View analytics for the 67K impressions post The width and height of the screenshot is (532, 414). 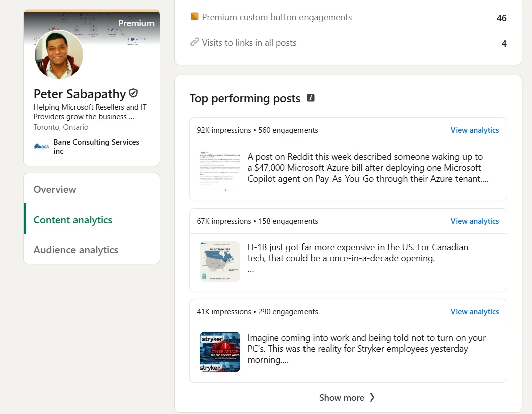pyautogui.click(x=475, y=221)
